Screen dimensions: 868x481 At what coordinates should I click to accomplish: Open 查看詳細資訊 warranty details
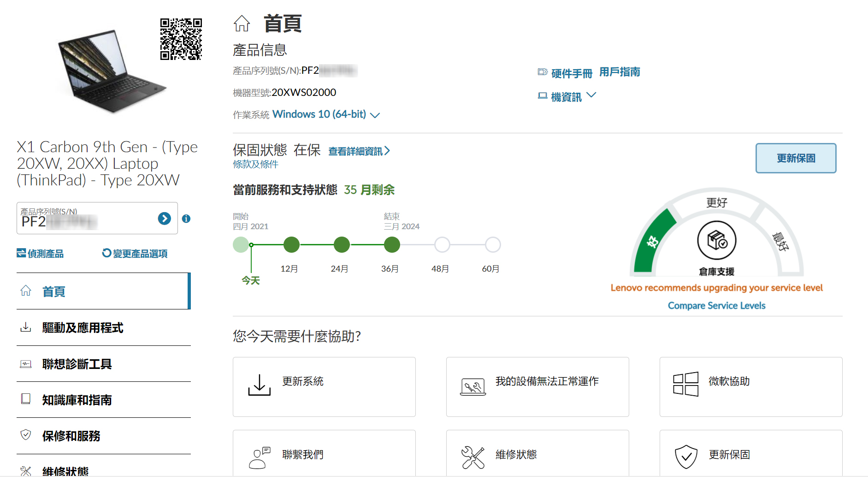pyautogui.click(x=359, y=151)
